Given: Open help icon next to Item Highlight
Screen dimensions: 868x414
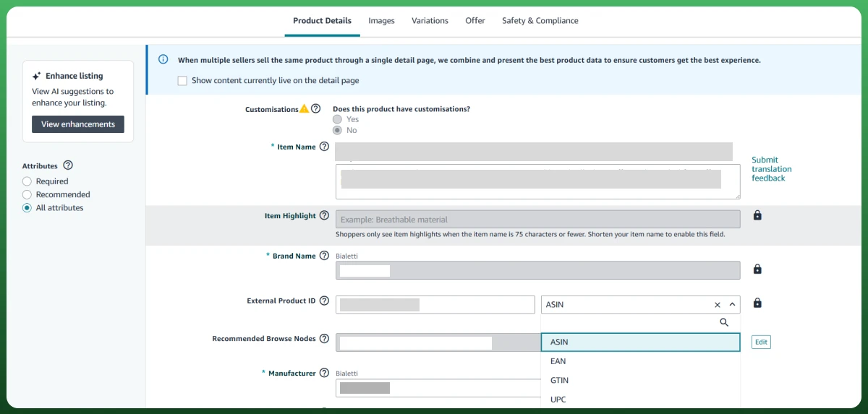Looking at the screenshot, I should tap(324, 215).
